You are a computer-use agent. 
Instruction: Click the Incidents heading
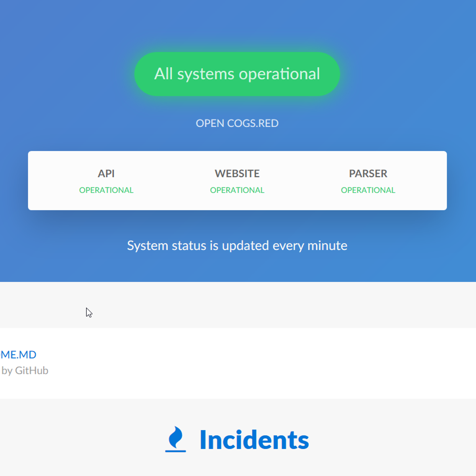click(x=254, y=440)
